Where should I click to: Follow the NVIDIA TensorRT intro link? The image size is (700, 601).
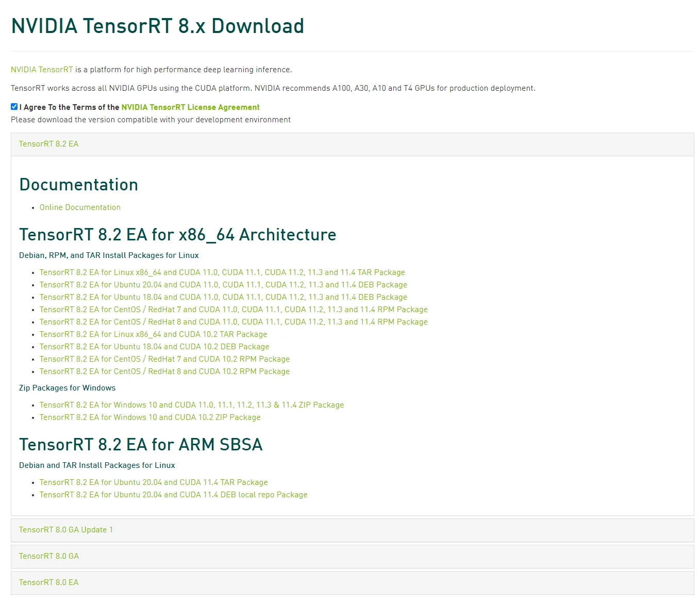pos(42,70)
